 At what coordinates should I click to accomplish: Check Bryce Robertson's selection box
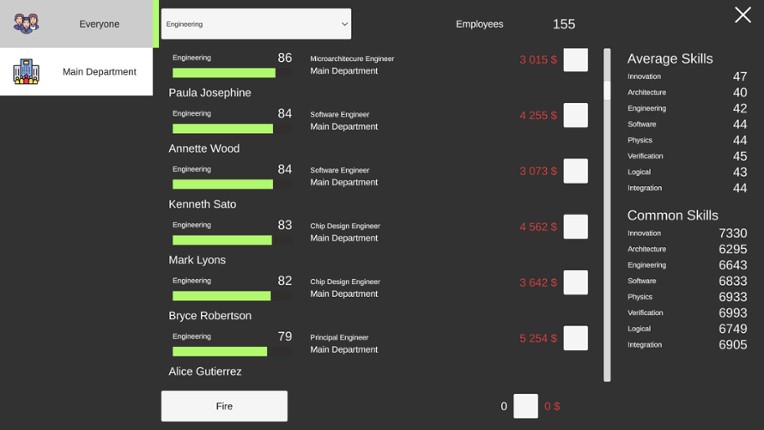(x=575, y=338)
